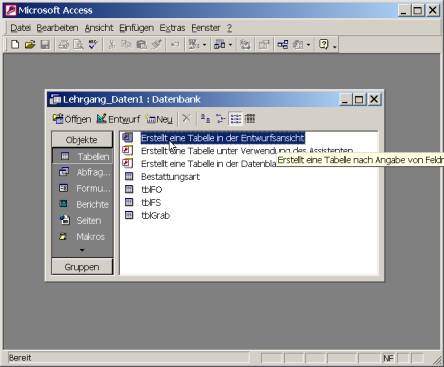This screenshot has width=444, height=367.
Task: Run the spell check ABC icon
Action: (x=93, y=44)
